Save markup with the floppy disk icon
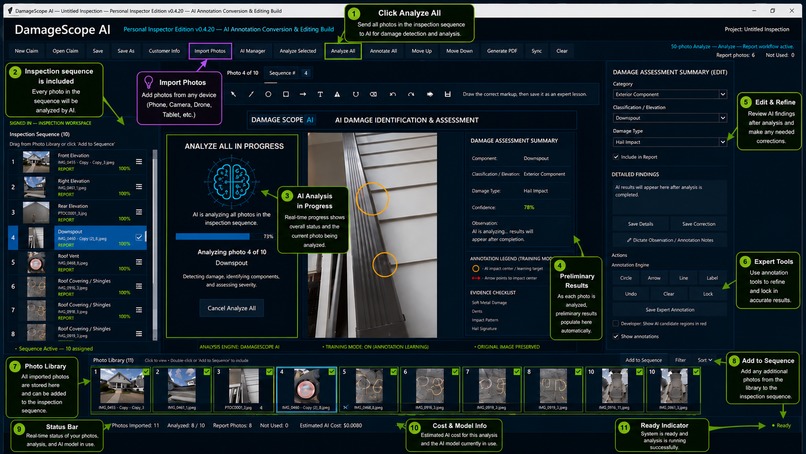806x454 pixels. point(448,95)
